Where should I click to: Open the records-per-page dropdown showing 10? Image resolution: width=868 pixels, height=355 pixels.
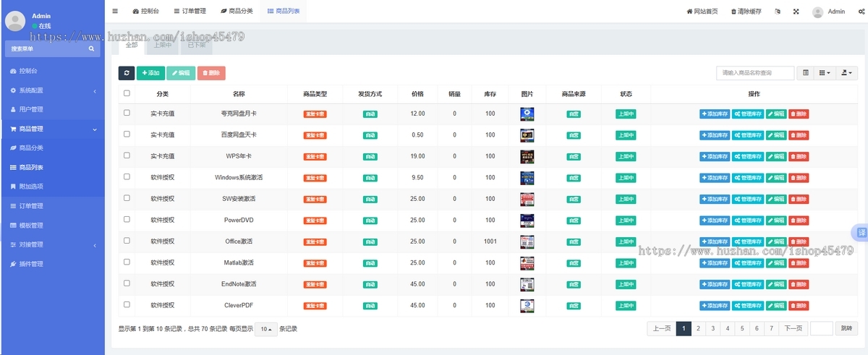point(266,329)
